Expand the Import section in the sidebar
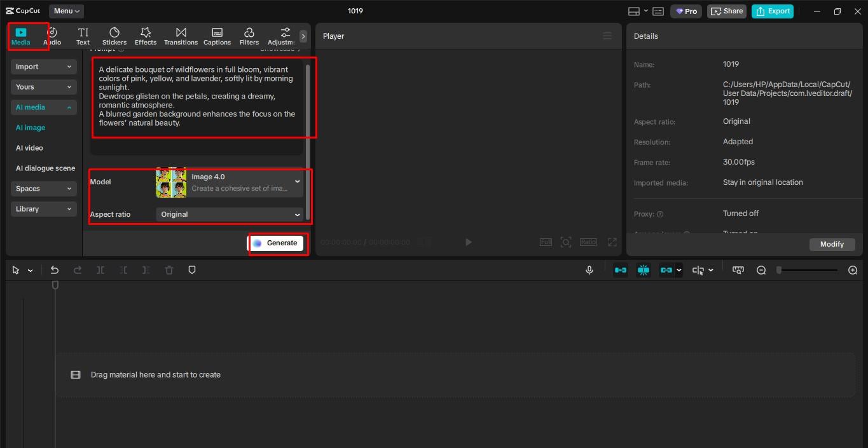868x448 pixels. point(44,67)
